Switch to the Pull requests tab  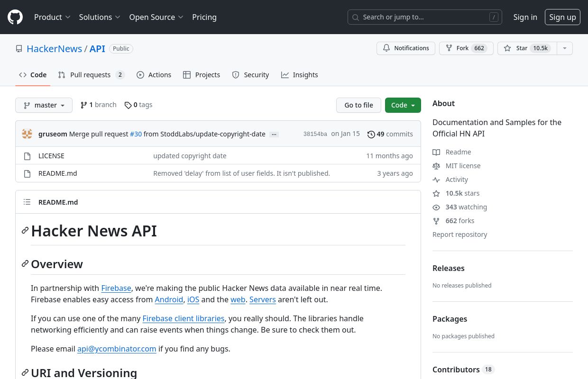point(91,75)
